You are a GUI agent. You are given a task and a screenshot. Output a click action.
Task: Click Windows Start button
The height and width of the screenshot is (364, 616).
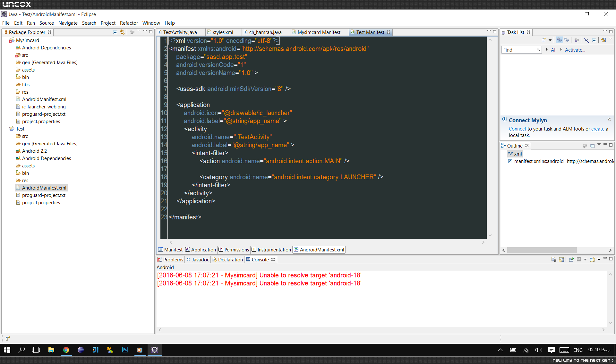pyautogui.click(x=7, y=350)
